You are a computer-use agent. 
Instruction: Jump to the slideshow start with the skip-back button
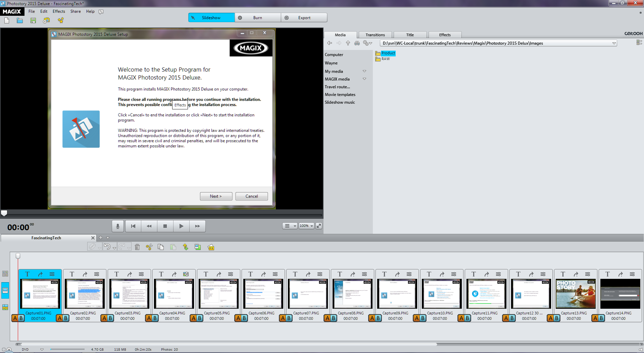click(133, 226)
